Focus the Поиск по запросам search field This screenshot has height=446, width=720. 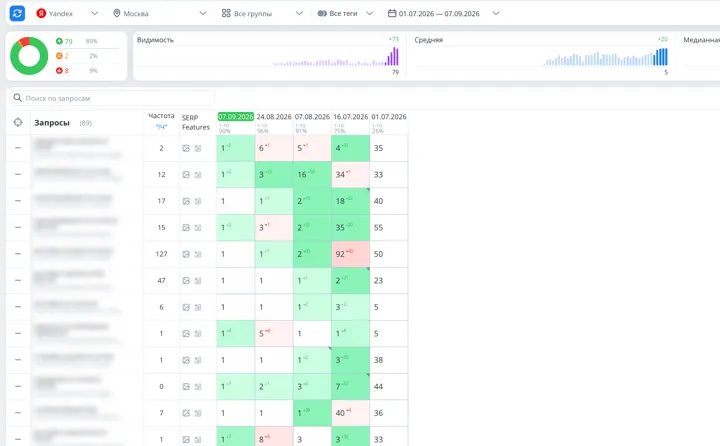coord(112,98)
